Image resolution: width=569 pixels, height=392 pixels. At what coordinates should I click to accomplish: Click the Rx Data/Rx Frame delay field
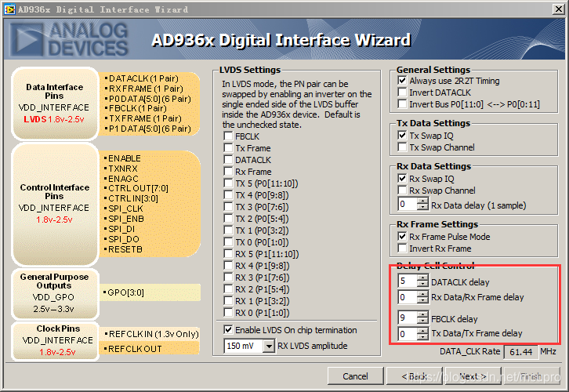407,298
